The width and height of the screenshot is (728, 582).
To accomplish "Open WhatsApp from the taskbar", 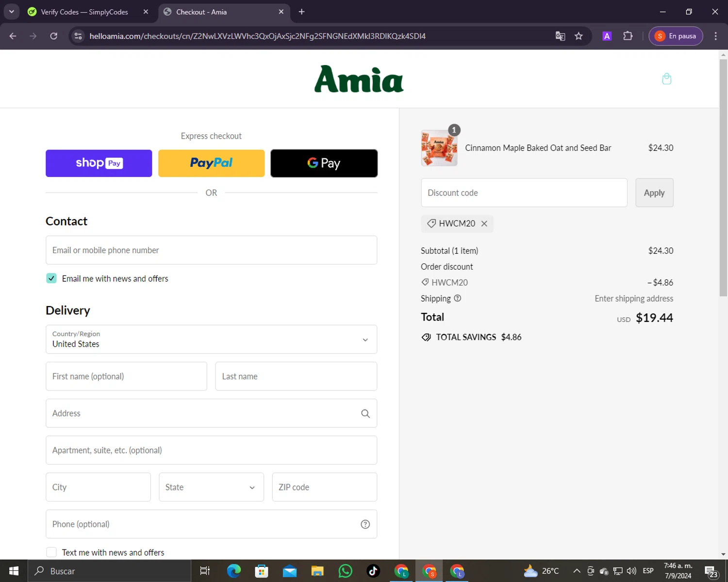I will point(345,571).
